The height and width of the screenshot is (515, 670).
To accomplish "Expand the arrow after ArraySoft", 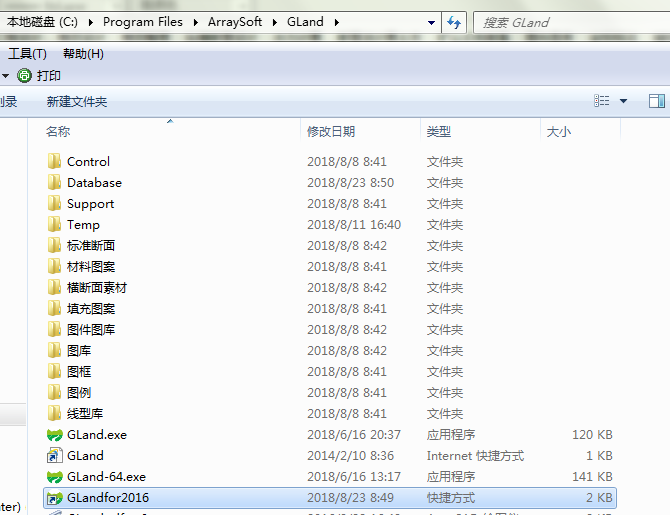I will click(x=275, y=22).
